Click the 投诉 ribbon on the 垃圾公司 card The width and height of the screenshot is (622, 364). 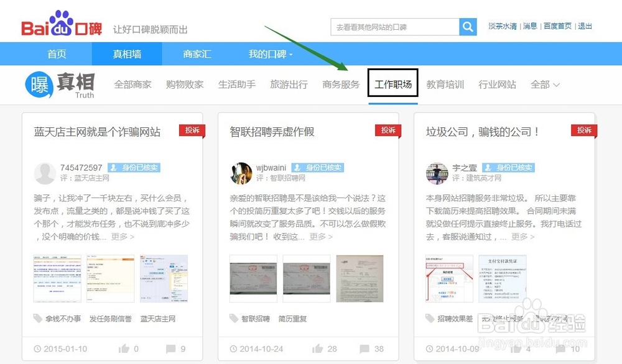583,130
